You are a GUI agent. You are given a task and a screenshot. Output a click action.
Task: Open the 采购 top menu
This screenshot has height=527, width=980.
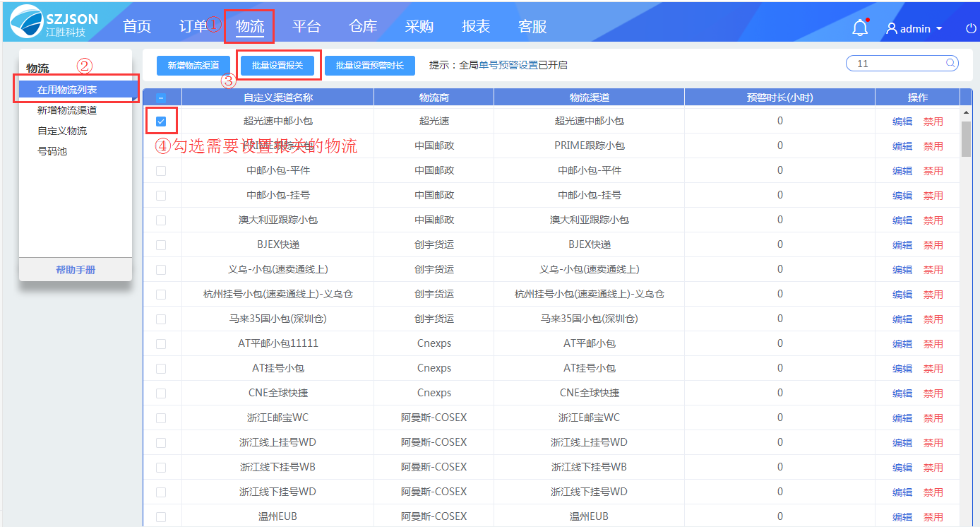(x=419, y=27)
